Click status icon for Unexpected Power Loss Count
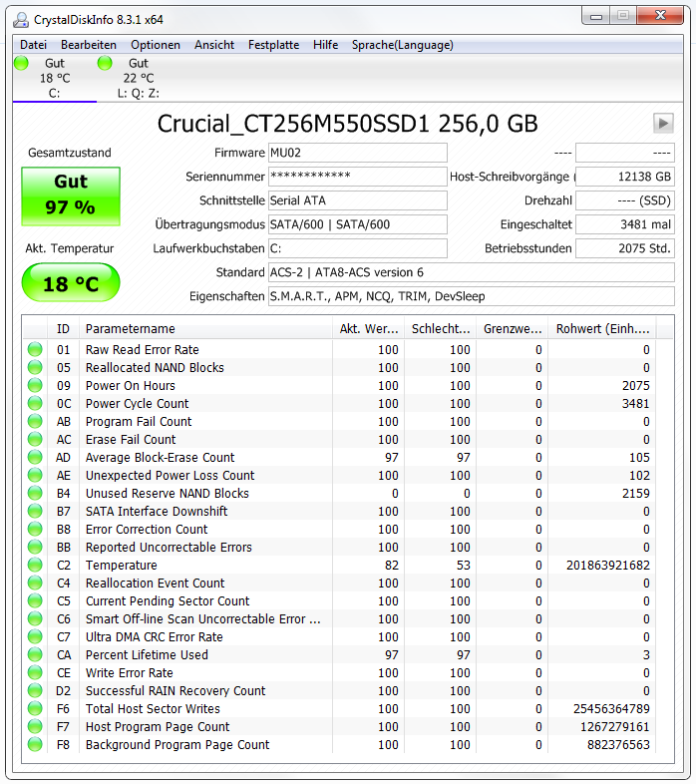This screenshot has height=784, width=696. click(35, 475)
